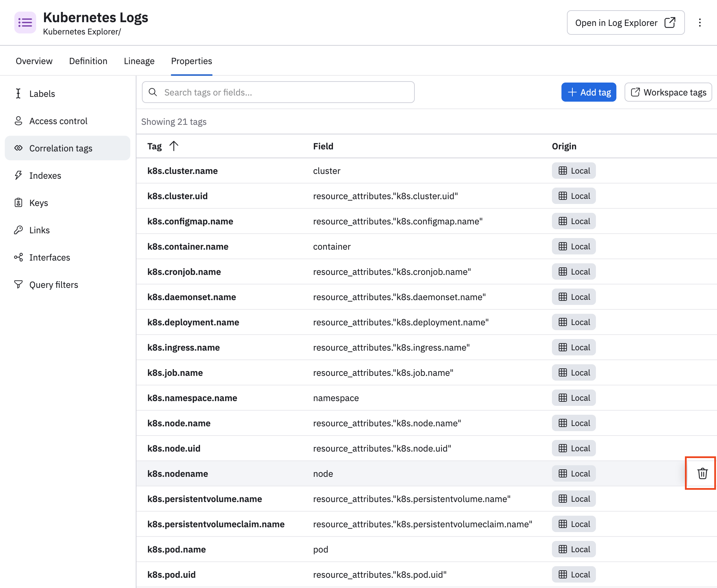Click the Origin column header

tap(564, 146)
